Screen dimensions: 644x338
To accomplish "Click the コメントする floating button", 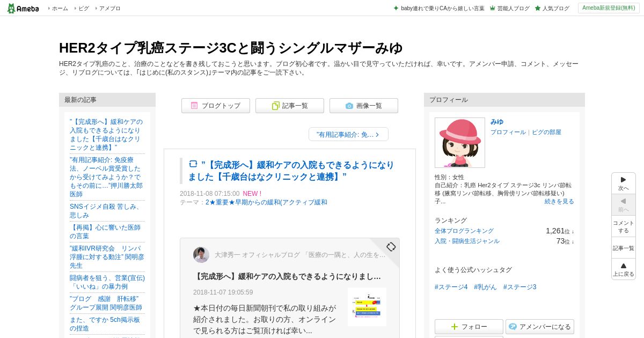I will [x=624, y=226].
